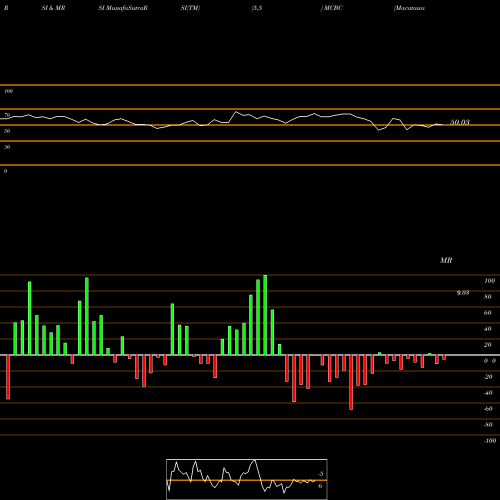Click the MR axis label 40
The height and width of the screenshot is (500, 500).
(488, 329)
